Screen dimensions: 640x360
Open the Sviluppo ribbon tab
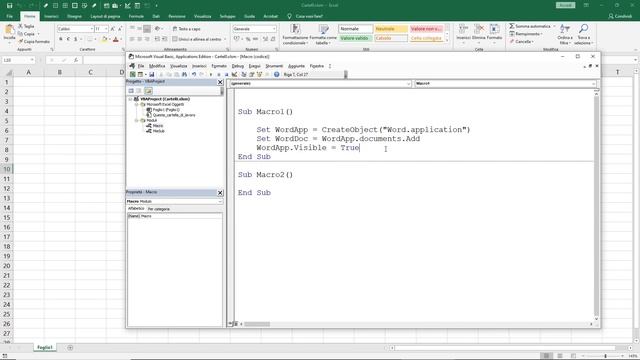228,16
